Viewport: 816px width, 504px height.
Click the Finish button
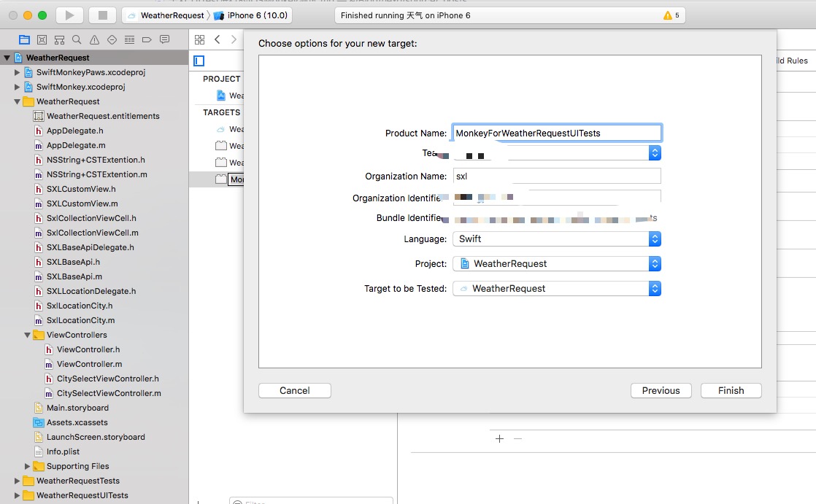click(731, 391)
